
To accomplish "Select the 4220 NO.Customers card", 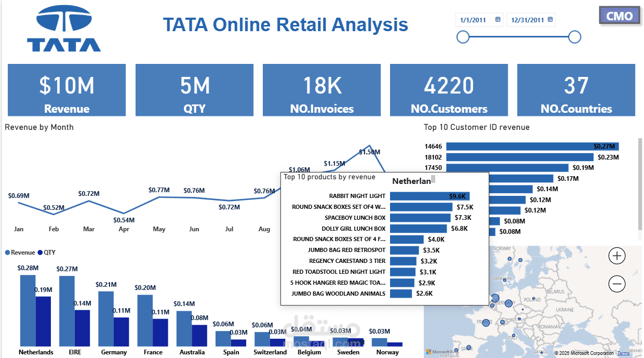I will 449,90.
